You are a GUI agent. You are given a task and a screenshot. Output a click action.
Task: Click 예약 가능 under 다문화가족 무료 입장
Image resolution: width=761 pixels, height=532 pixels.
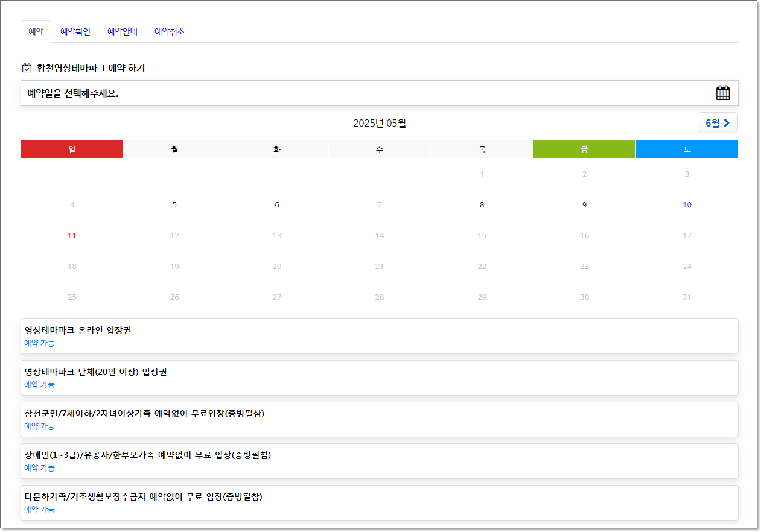point(39,510)
